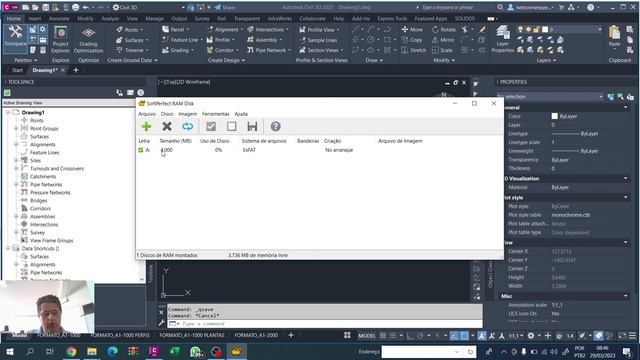The height and width of the screenshot is (360, 640).
Task: Click the Share button in title bar
Action: coord(225,7)
